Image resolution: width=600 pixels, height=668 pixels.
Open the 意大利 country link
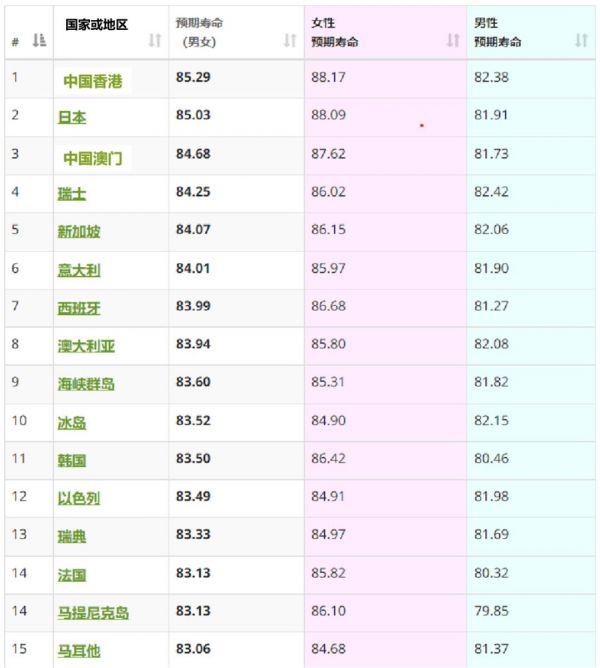79,270
